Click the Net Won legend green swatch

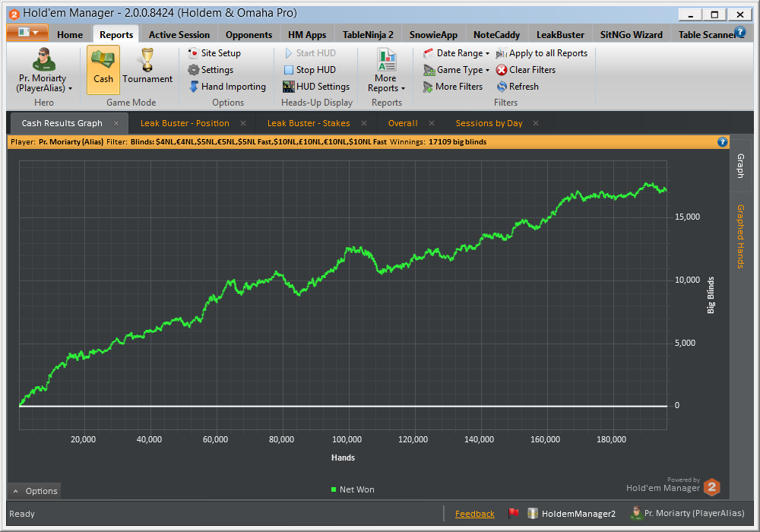tap(334, 489)
